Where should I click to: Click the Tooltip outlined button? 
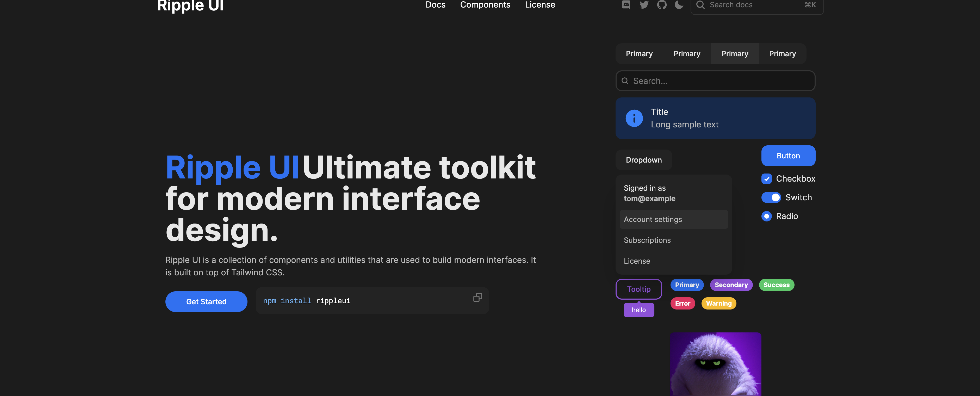tap(639, 289)
